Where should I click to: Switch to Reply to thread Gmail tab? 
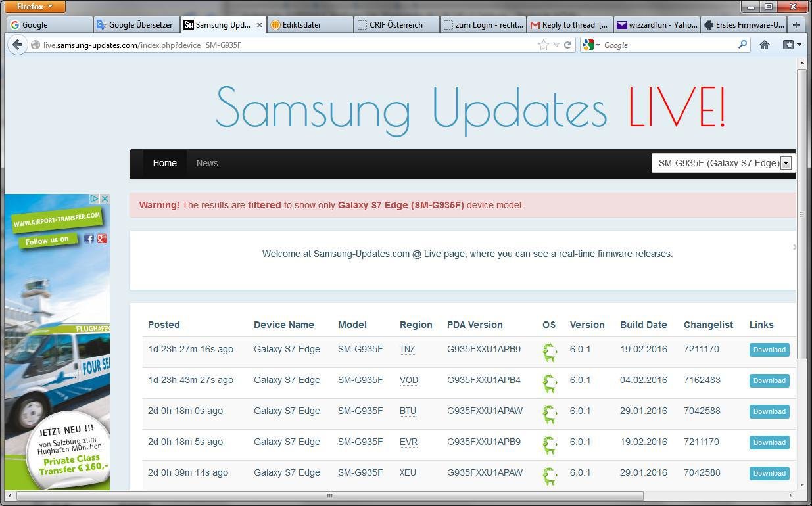(x=570, y=25)
